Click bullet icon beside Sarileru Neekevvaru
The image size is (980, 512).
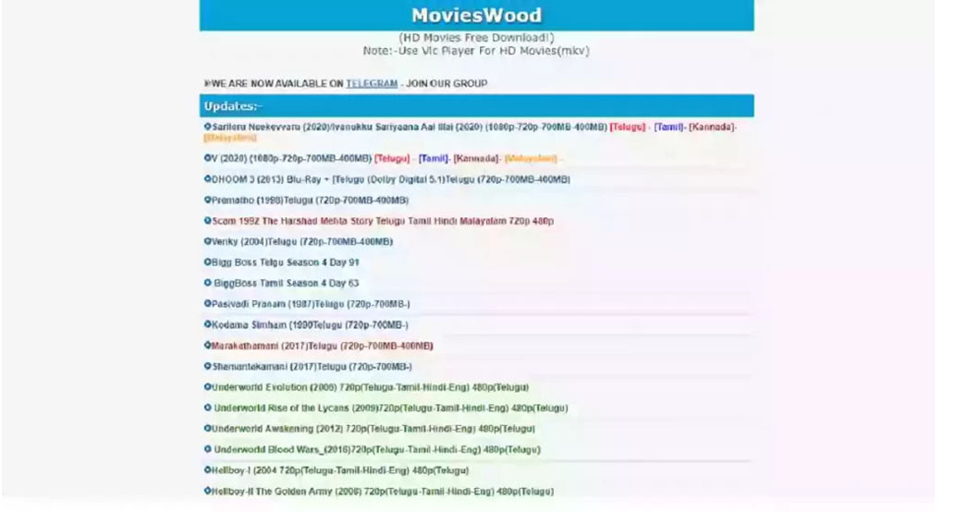point(207,126)
